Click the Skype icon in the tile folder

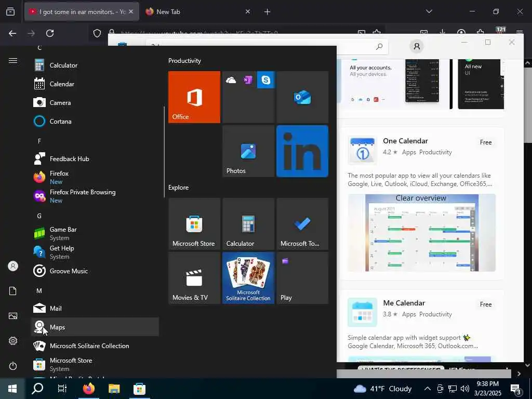point(265,79)
